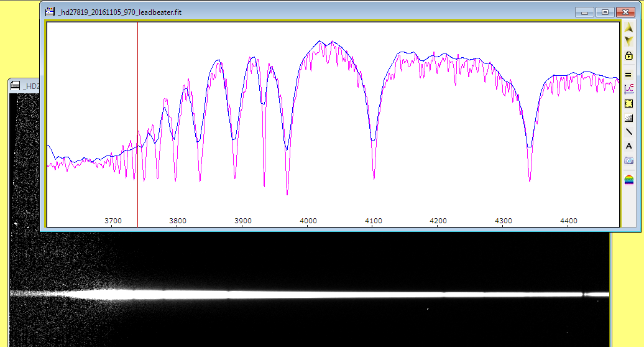
Task: Maximize the leadbeater.fit profile window
Action: [604, 12]
